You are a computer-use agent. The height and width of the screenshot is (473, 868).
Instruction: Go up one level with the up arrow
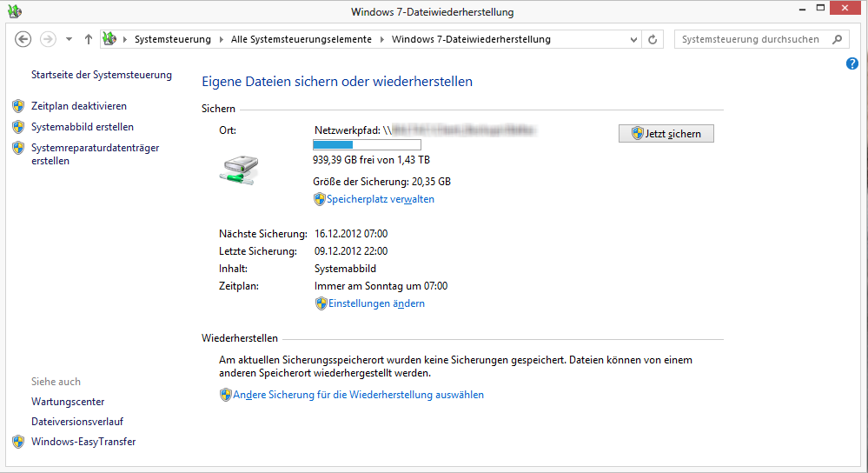click(88, 39)
